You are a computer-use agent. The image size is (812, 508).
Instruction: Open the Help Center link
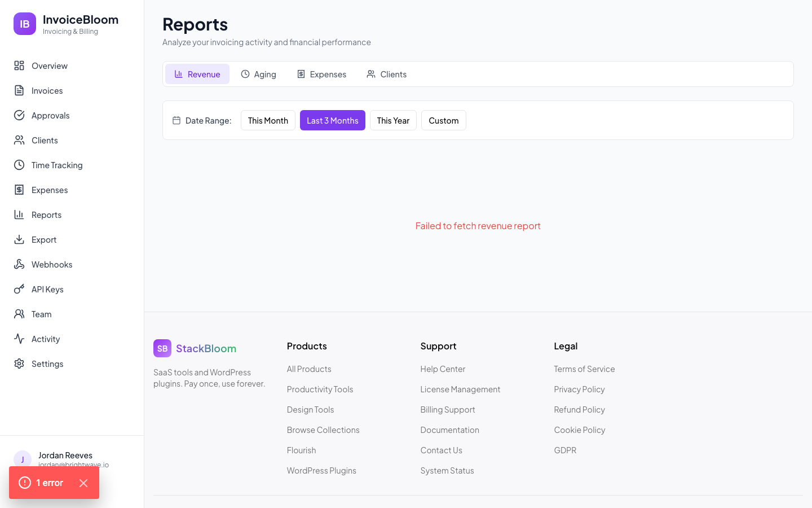click(443, 369)
